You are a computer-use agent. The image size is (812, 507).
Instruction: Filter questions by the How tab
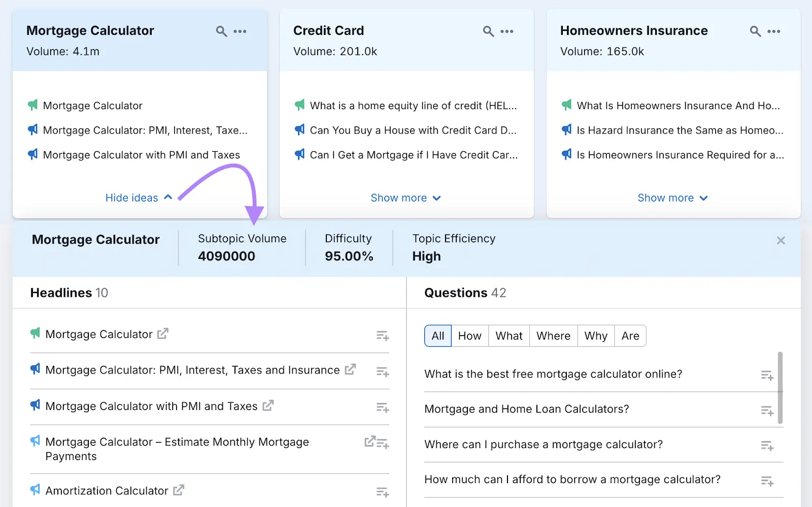pyautogui.click(x=469, y=336)
